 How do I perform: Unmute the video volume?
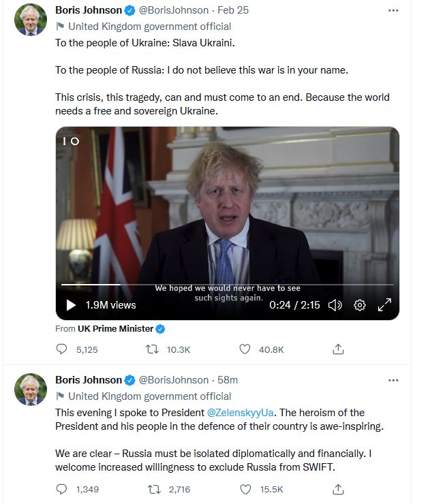[335, 305]
